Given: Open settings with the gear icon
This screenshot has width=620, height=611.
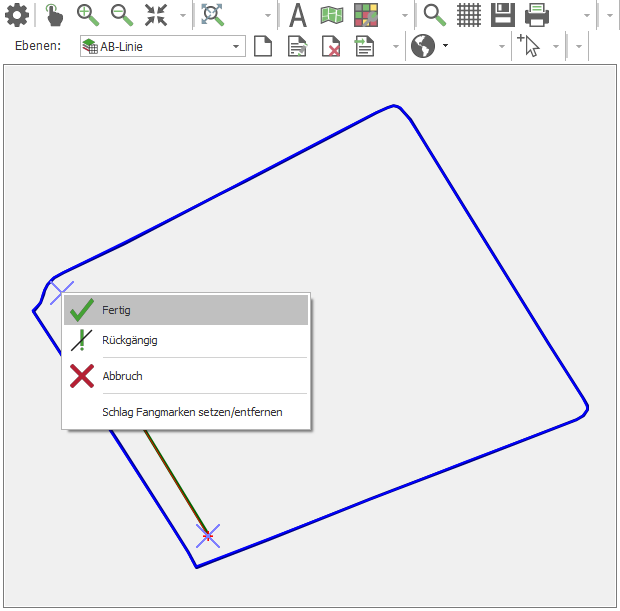Looking at the screenshot, I should click(x=16, y=15).
